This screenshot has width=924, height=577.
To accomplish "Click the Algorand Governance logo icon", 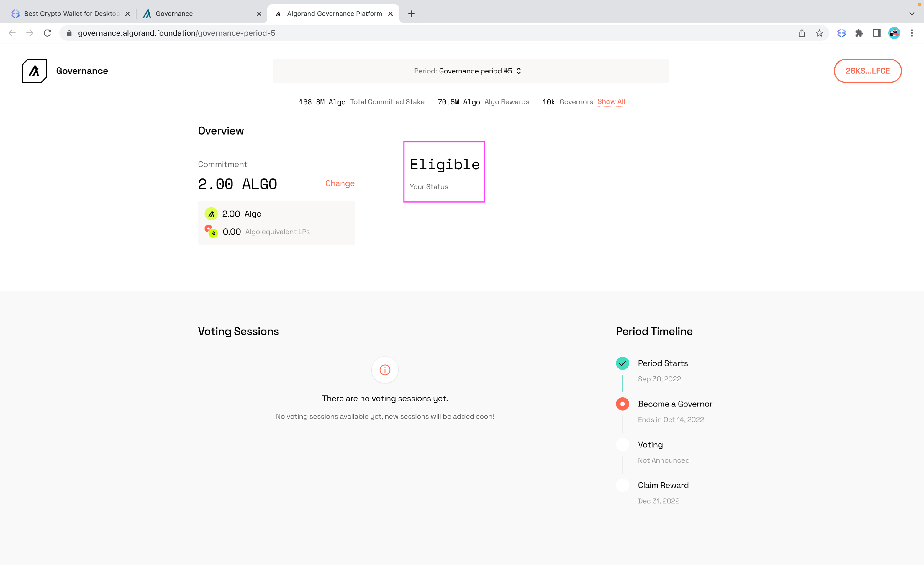I will (34, 71).
